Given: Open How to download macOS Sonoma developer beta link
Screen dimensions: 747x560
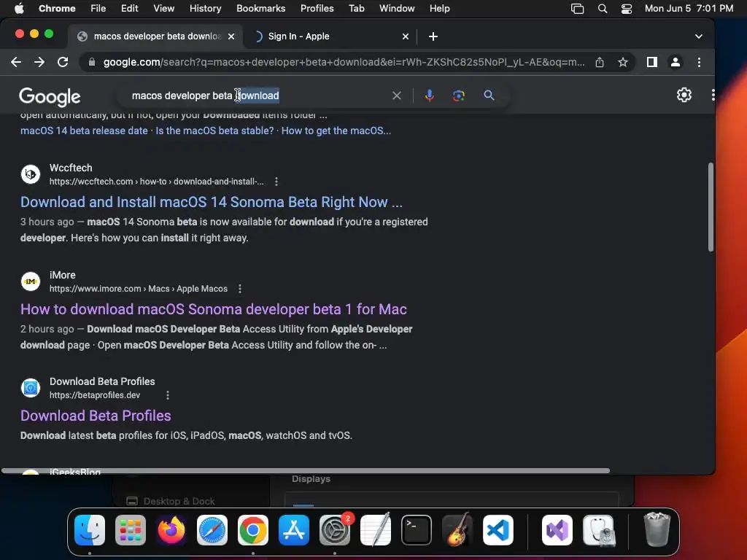Looking at the screenshot, I should [x=214, y=309].
